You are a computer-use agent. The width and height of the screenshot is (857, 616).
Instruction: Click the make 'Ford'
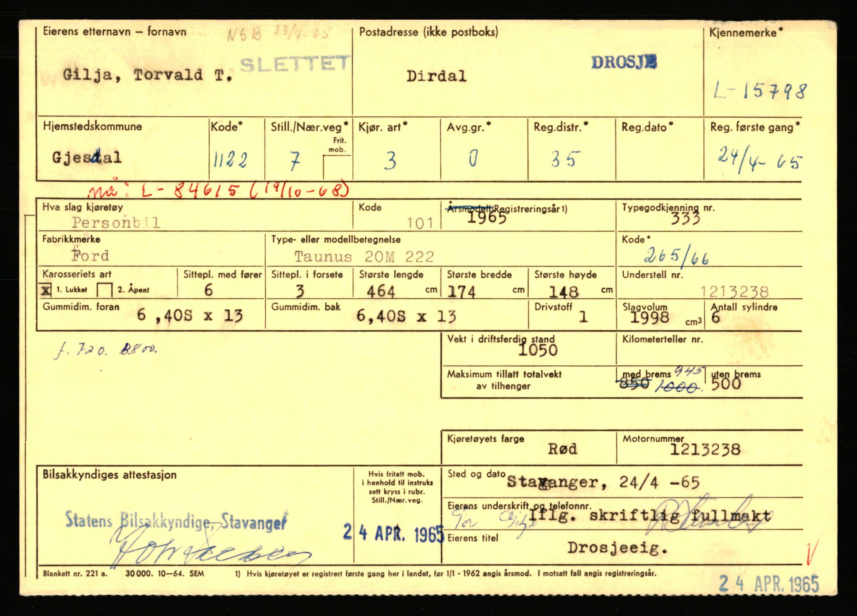[x=90, y=255]
